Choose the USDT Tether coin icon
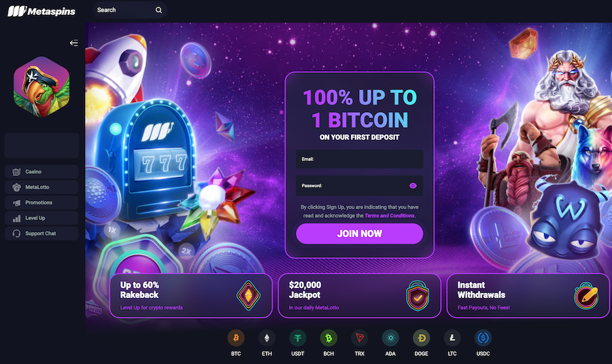Screen dimensions: 612x364 (297, 338)
